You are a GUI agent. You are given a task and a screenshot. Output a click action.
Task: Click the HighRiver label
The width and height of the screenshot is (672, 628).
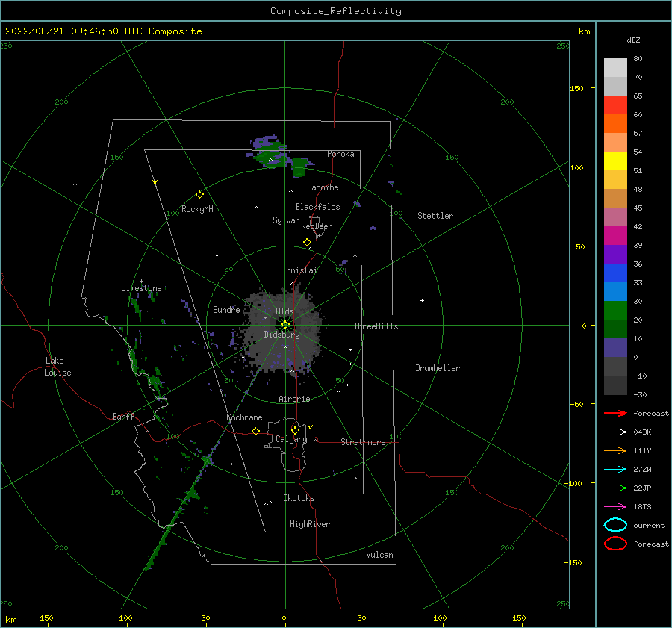point(310,524)
